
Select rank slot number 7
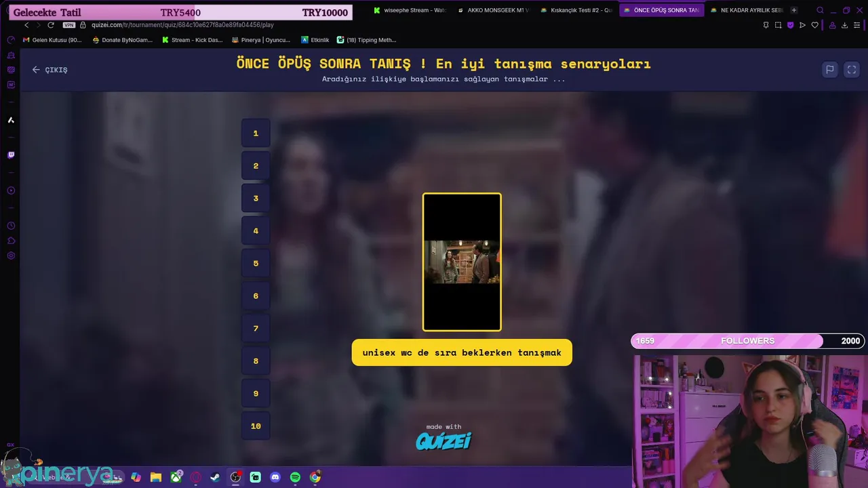[256, 329]
